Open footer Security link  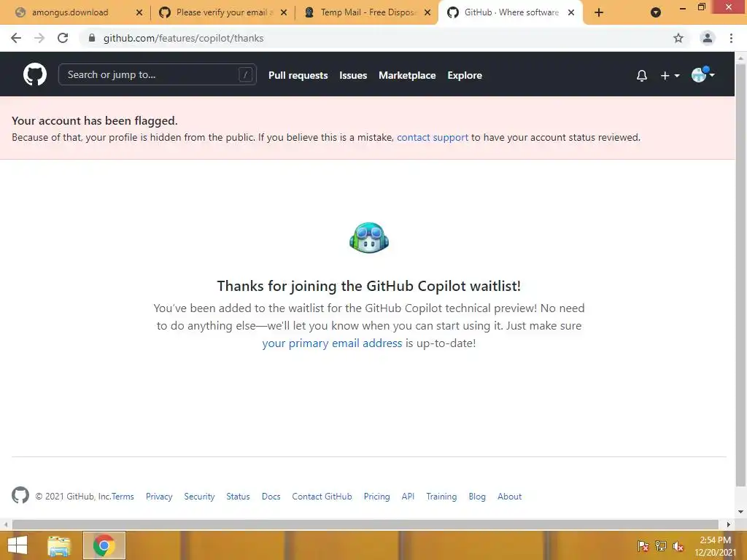point(199,496)
